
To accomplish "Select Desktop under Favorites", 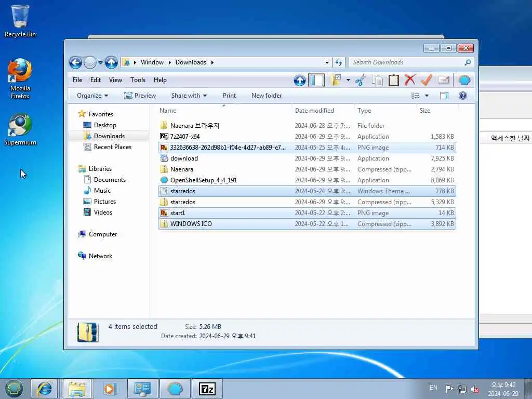I will [105, 125].
